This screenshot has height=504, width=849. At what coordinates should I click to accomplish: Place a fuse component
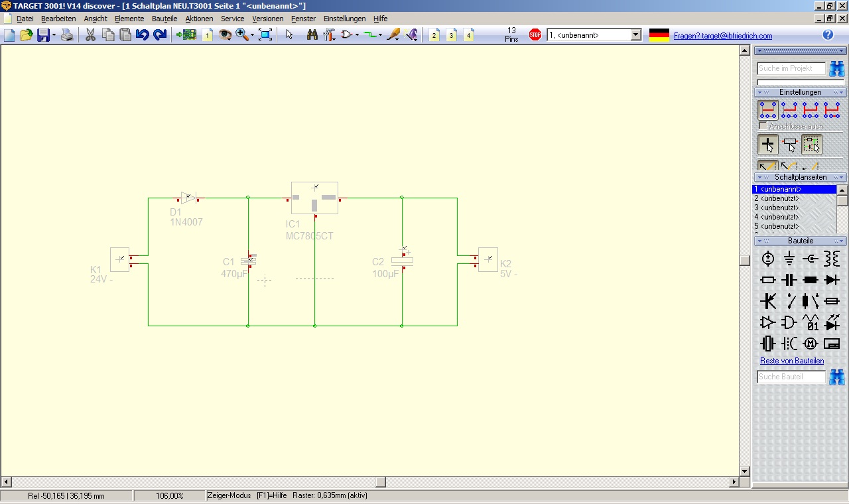(x=832, y=302)
